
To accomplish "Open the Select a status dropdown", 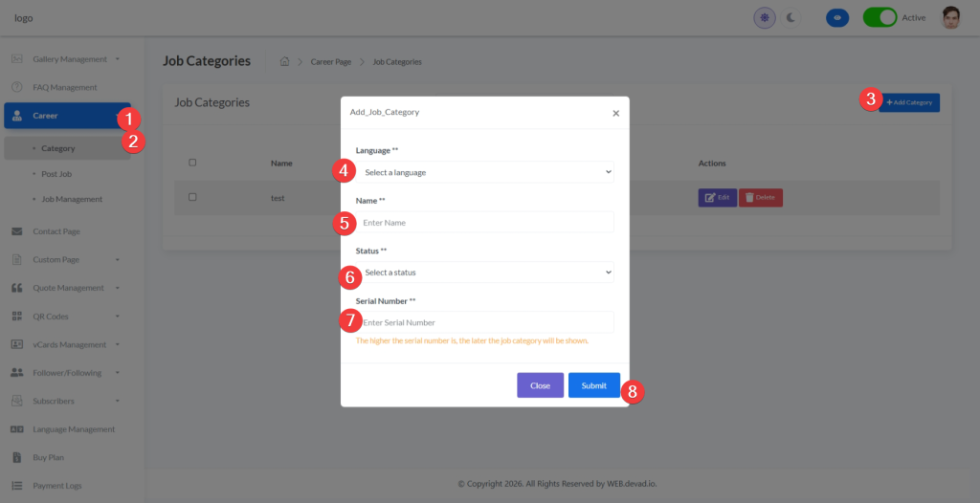I will [x=486, y=273].
